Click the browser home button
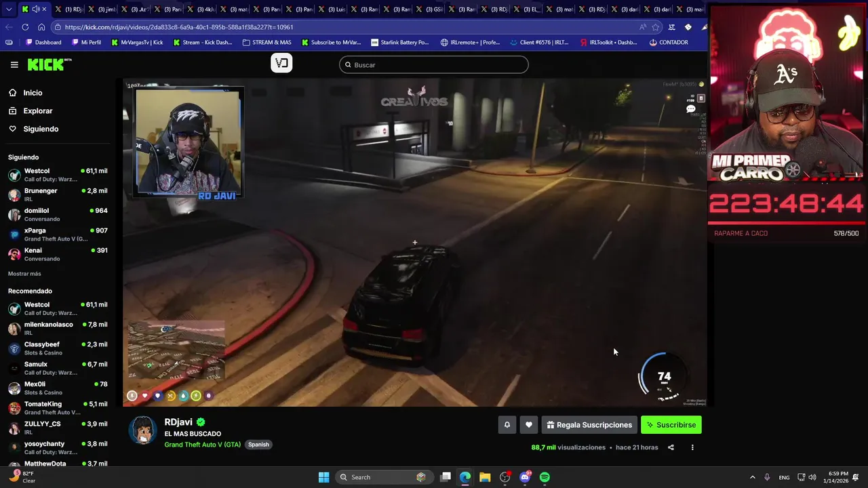Screen dimensions: 868x488 pos(41,27)
